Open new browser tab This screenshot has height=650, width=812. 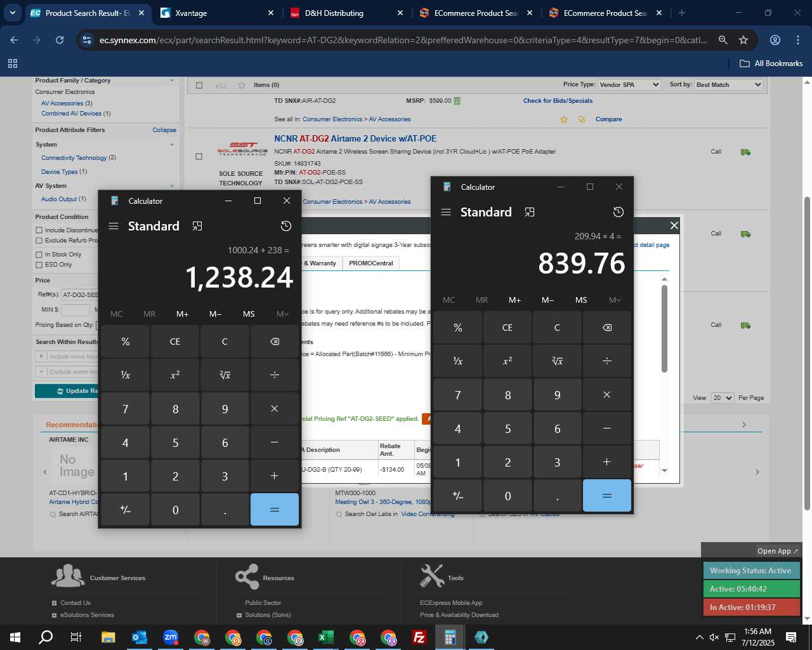tap(682, 13)
